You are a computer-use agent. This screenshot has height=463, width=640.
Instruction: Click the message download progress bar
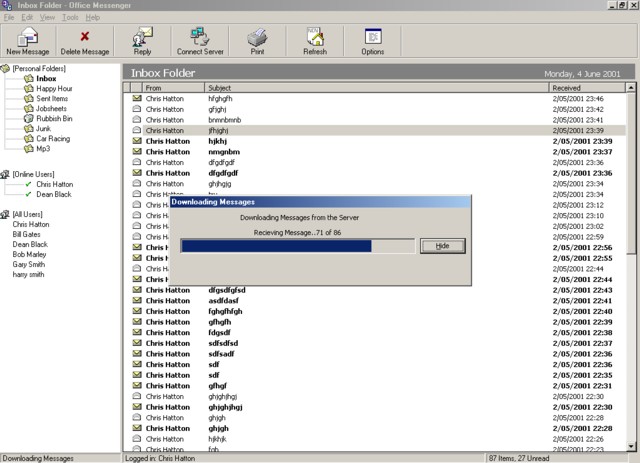tap(297, 246)
